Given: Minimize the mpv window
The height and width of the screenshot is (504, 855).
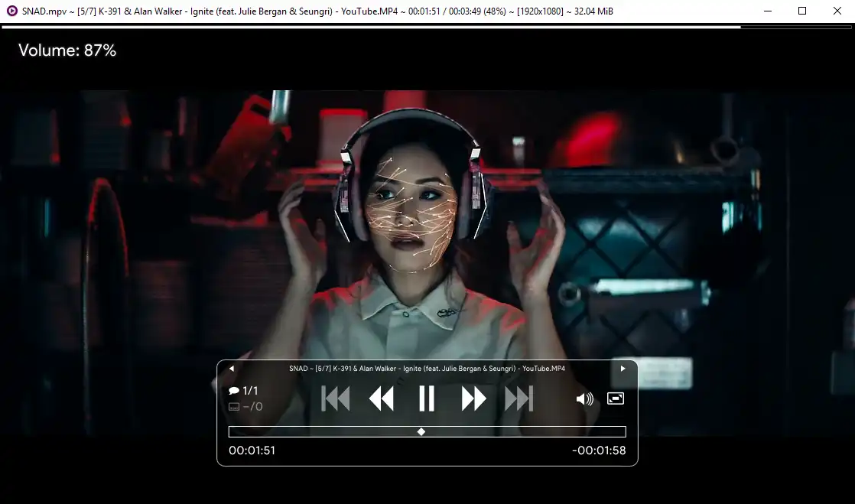Looking at the screenshot, I should point(768,11).
